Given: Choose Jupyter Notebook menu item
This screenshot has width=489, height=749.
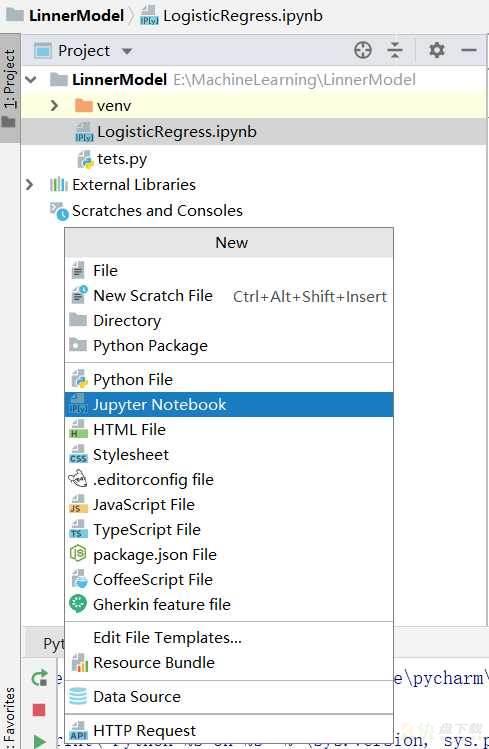Looking at the screenshot, I should tap(229, 405).
